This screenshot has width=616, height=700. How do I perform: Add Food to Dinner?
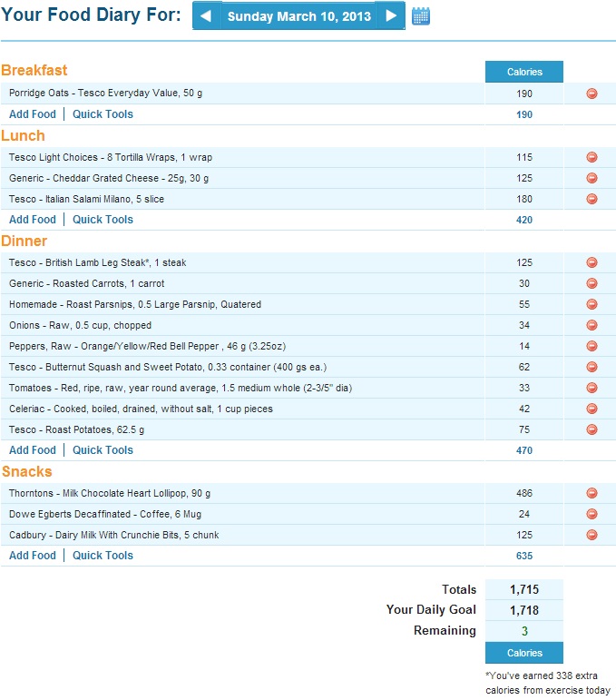[33, 450]
